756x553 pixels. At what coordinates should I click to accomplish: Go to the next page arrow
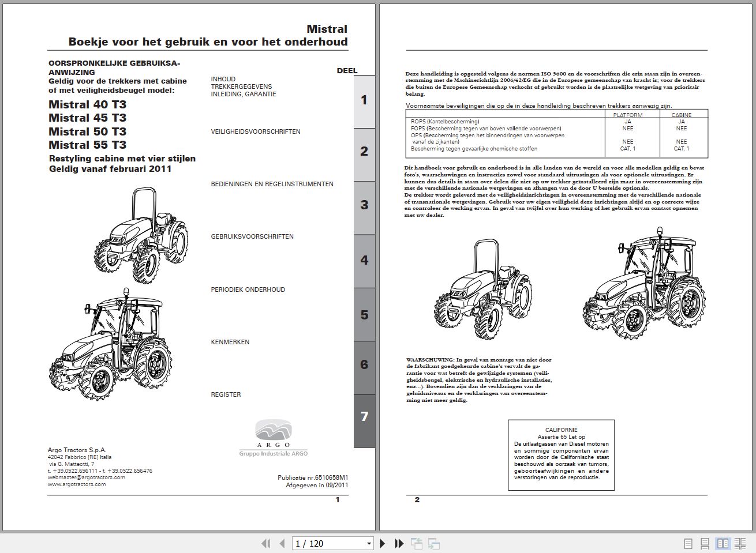pos(382,543)
